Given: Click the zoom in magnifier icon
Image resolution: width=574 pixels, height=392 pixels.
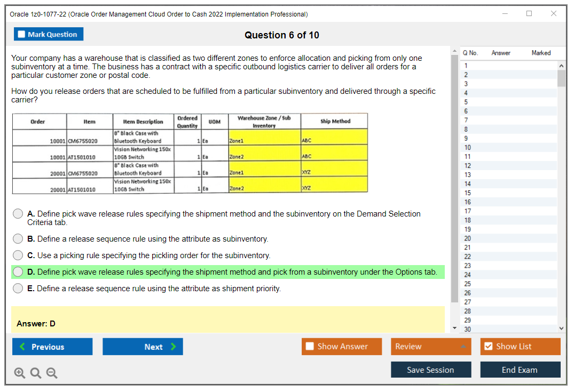Looking at the screenshot, I should pyautogui.click(x=19, y=373).
